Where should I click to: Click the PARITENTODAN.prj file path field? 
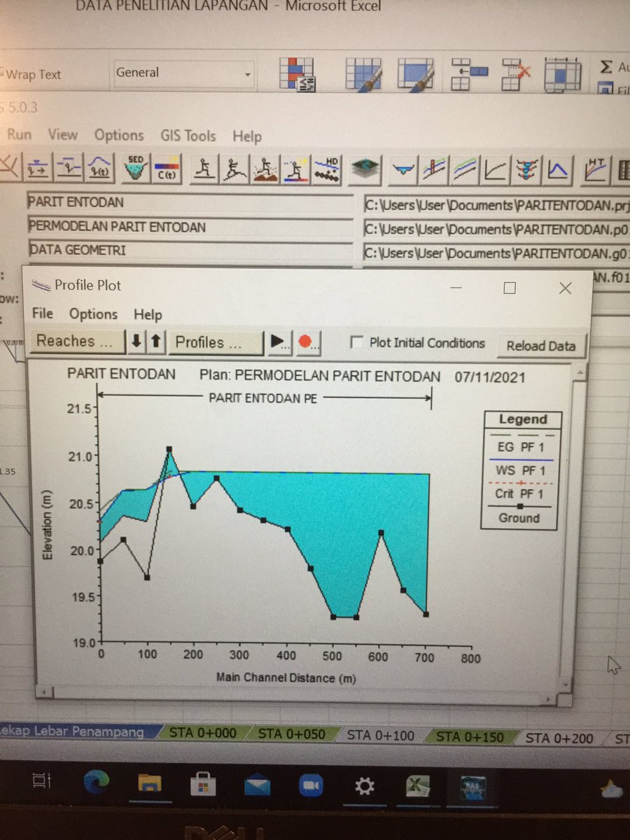[x=496, y=206]
